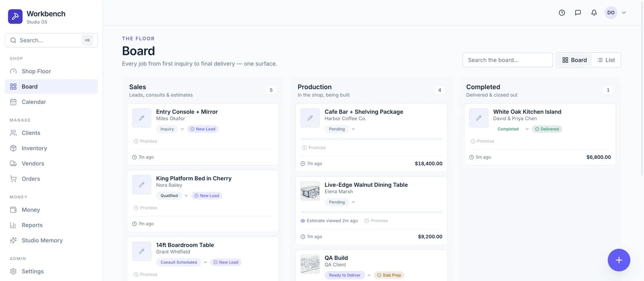Click the $9,200.00 amount

click(x=430, y=237)
